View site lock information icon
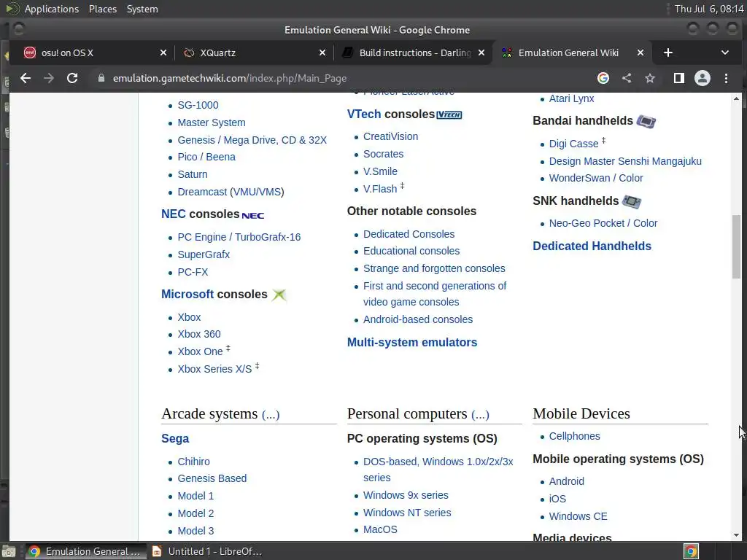The image size is (747, 560). 101,78
